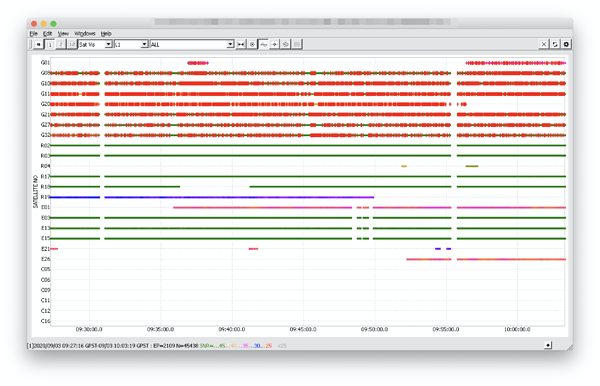This screenshot has height=386, width=600.
Task: Click the E26 satellite label
Action: pyautogui.click(x=45, y=259)
